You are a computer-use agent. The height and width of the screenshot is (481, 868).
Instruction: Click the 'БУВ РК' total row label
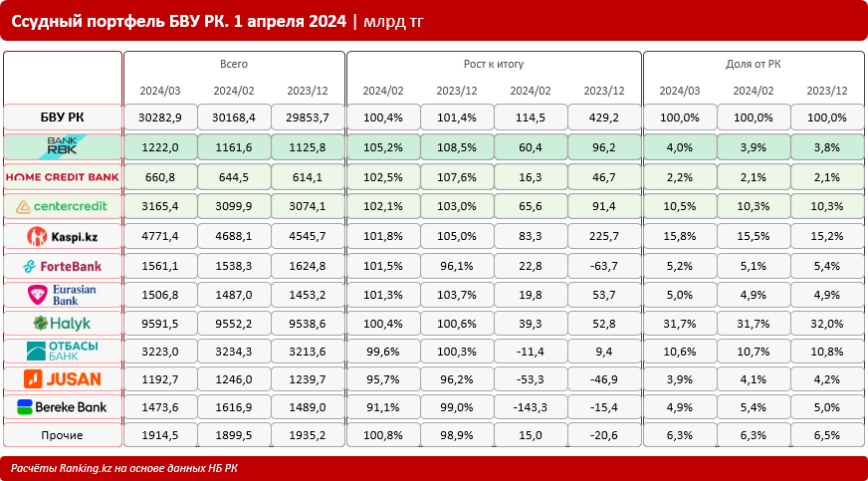tap(62, 118)
